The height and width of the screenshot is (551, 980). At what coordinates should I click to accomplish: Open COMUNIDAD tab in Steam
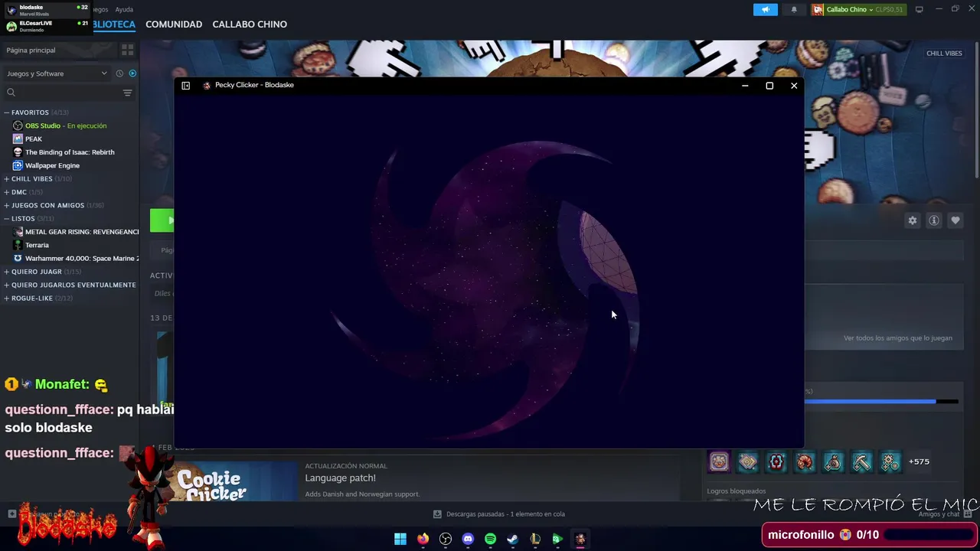(174, 24)
